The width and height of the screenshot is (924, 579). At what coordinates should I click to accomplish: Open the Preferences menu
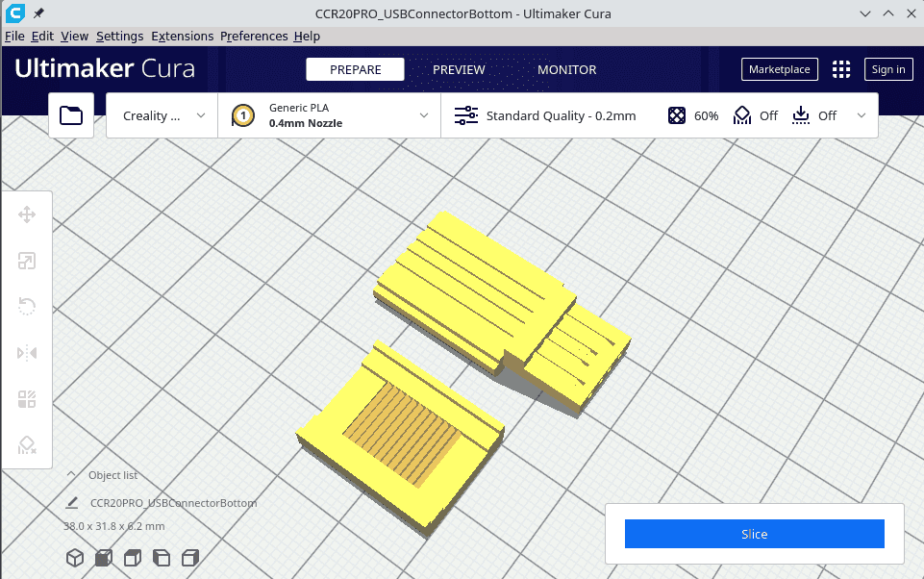[x=254, y=36]
